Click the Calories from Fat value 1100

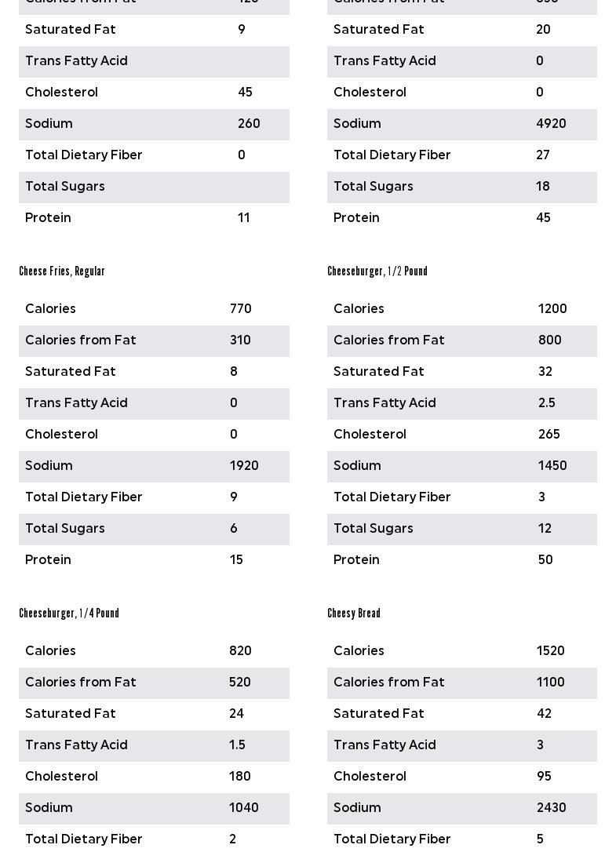551,683
